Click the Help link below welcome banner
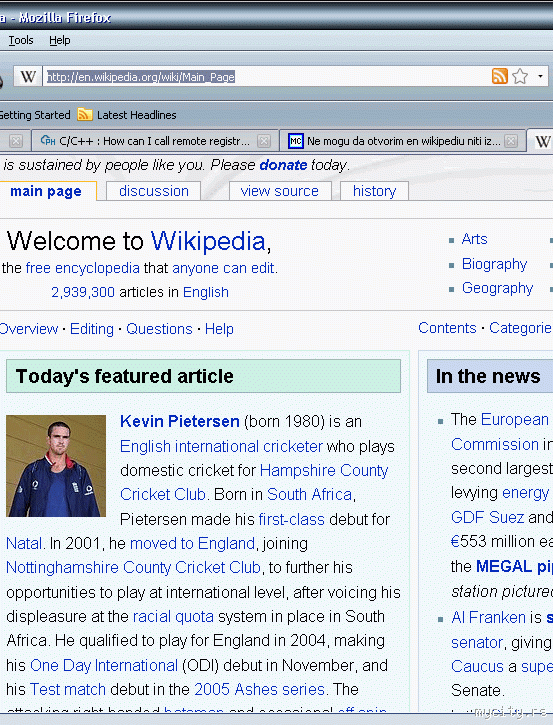The height and width of the screenshot is (725, 553). (219, 329)
